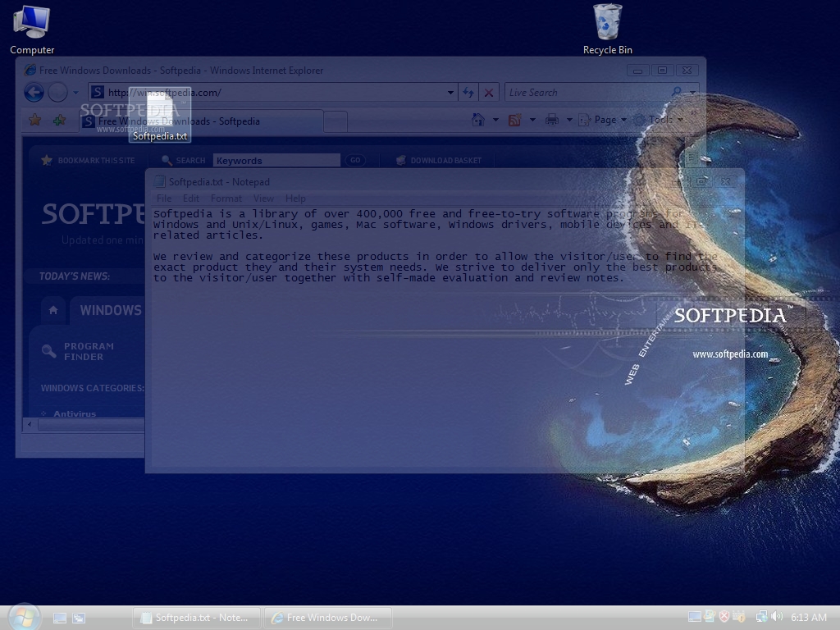Open Notepad Help menu
Screen dimensions: 840x630
tap(295, 199)
